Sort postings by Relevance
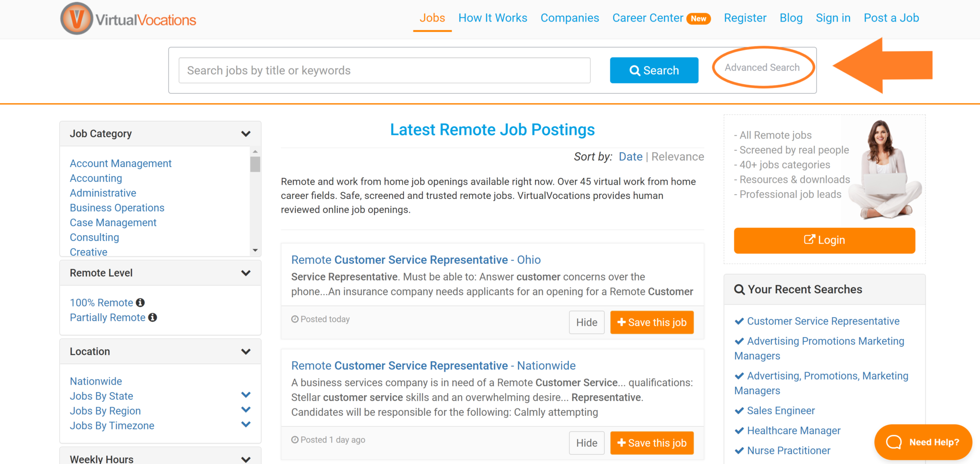This screenshot has width=980, height=464. (x=677, y=156)
